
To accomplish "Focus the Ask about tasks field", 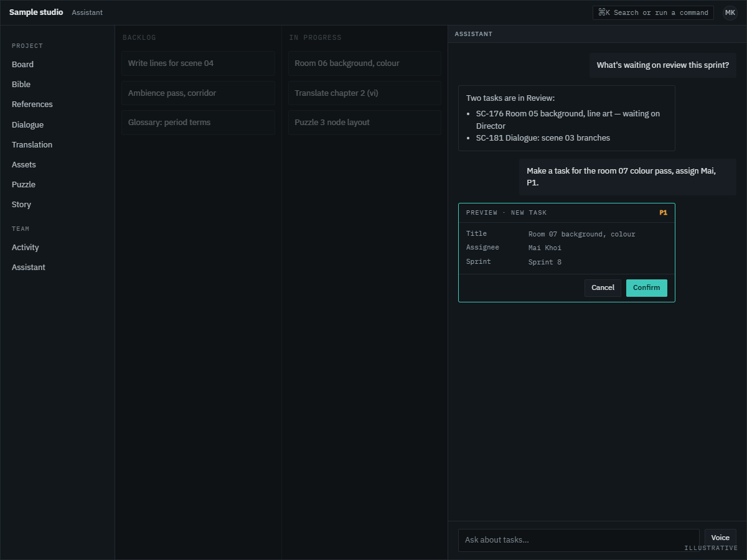I will [579, 540].
